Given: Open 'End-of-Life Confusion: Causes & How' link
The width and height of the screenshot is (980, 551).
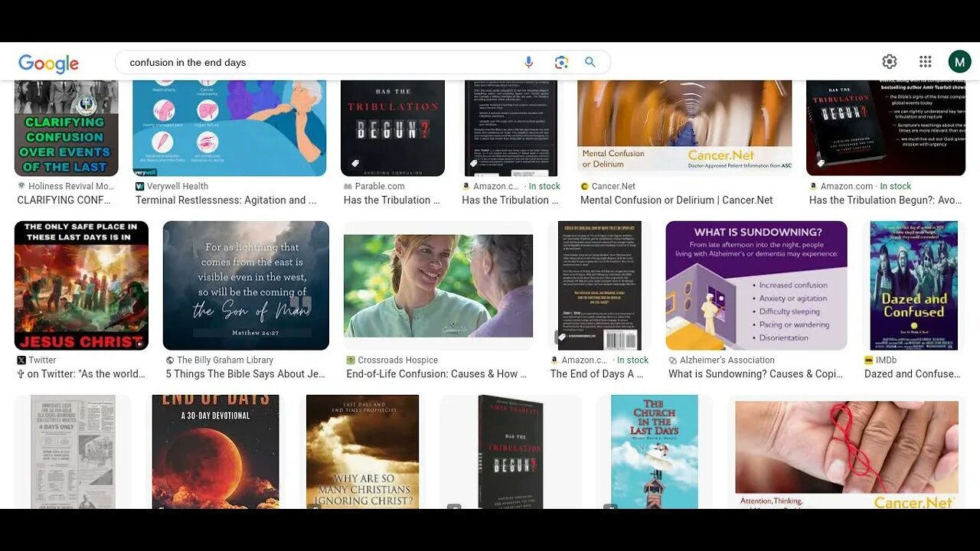Looking at the screenshot, I should (437, 374).
